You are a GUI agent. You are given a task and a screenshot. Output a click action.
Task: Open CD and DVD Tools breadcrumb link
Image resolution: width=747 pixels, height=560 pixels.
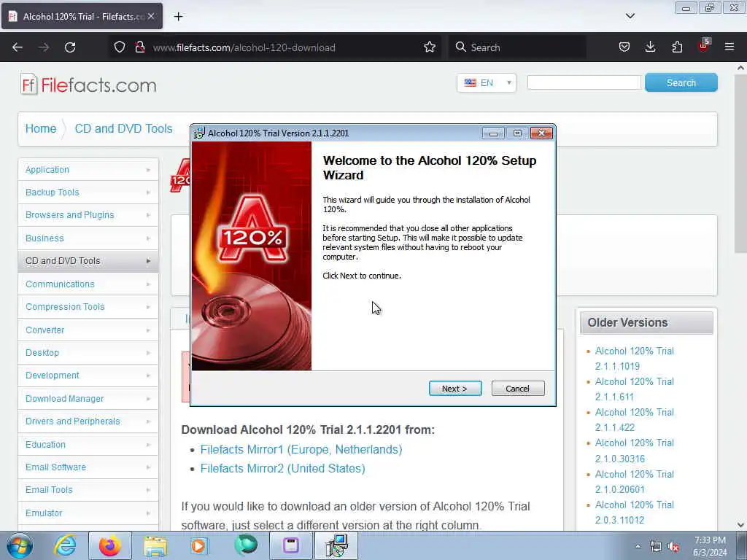click(123, 128)
